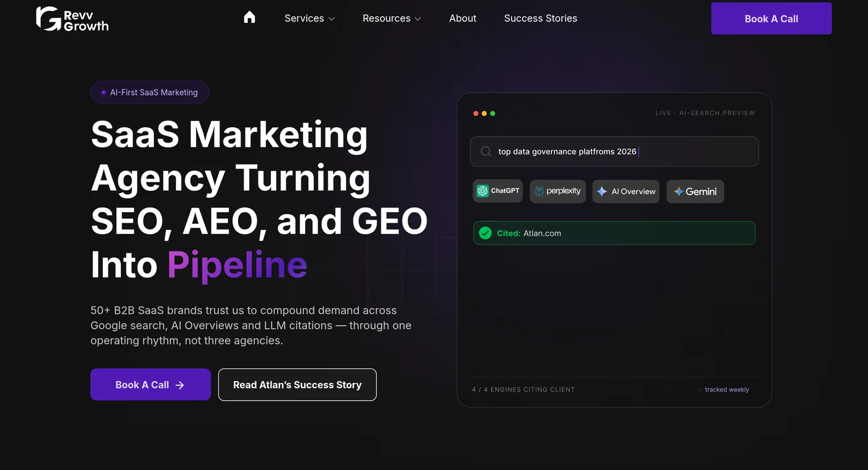868x470 pixels.
Task: Open Success Stories page
Action: (x=541, y=19)
